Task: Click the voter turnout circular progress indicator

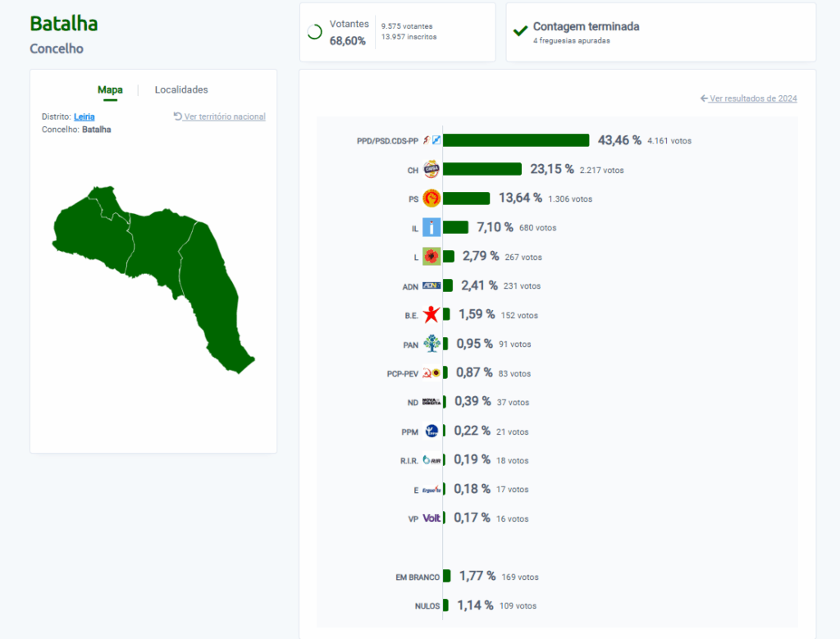Action: 314,32
